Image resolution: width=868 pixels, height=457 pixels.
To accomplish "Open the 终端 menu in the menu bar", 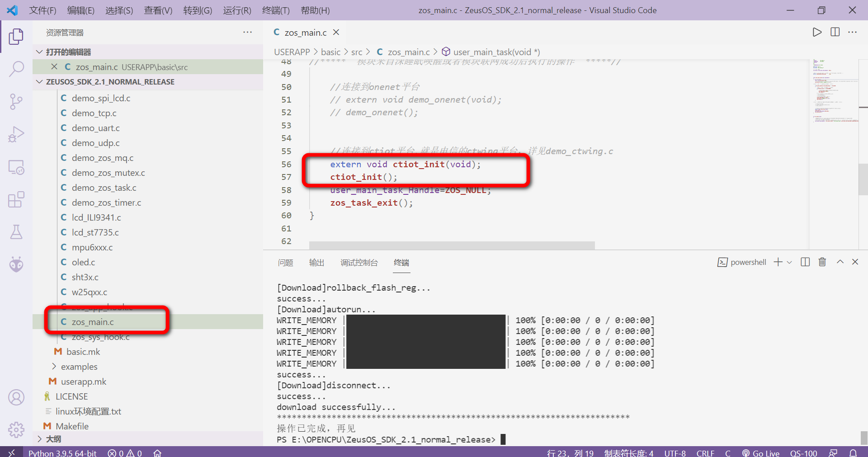I will pos(275,10).
